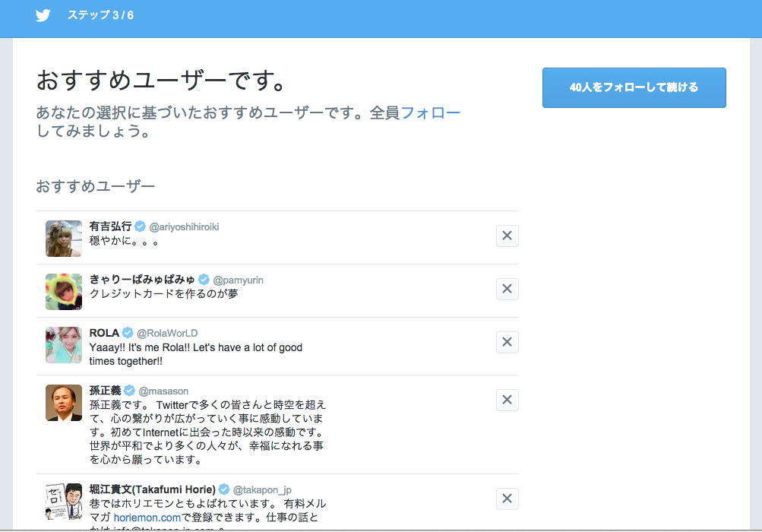Image resolution: width=762 pixels, height=532 pixels.
Task: Dismiss the ROLA suggestion
Action: click(507, 342)
